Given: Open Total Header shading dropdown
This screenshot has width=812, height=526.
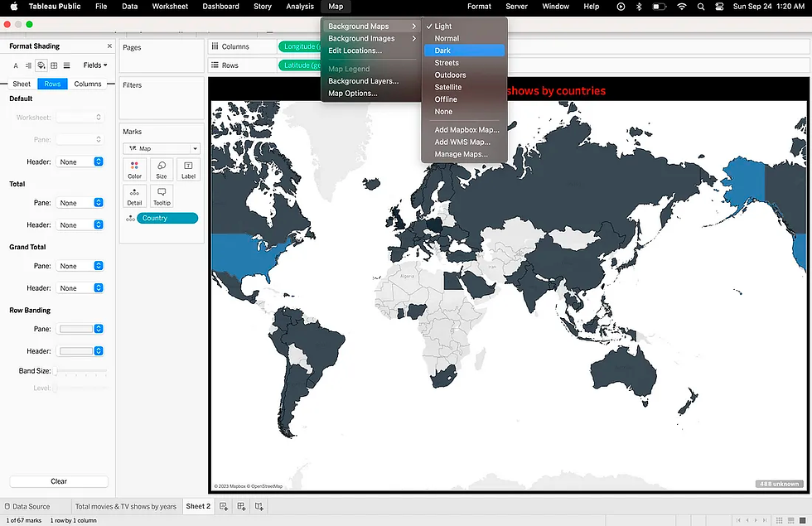Looking at the screenshot, I should [80, 225].
